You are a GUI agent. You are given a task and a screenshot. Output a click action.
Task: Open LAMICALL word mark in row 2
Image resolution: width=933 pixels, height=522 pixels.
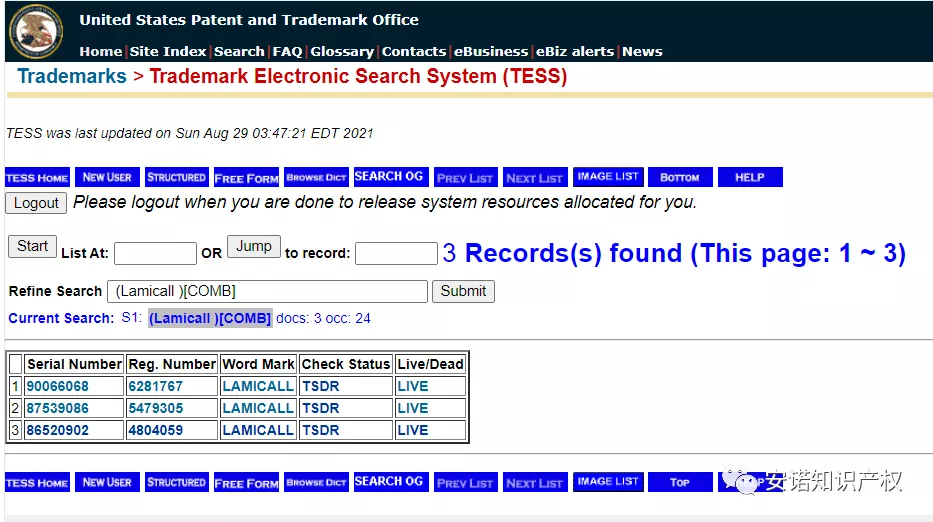point(258,408)
